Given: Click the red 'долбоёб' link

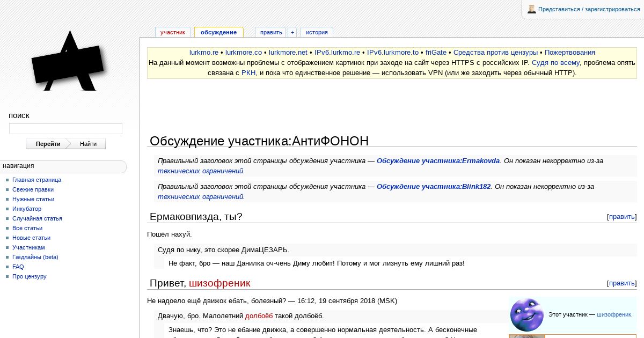Looking at the screenshot, I should [x=259, y=315].
